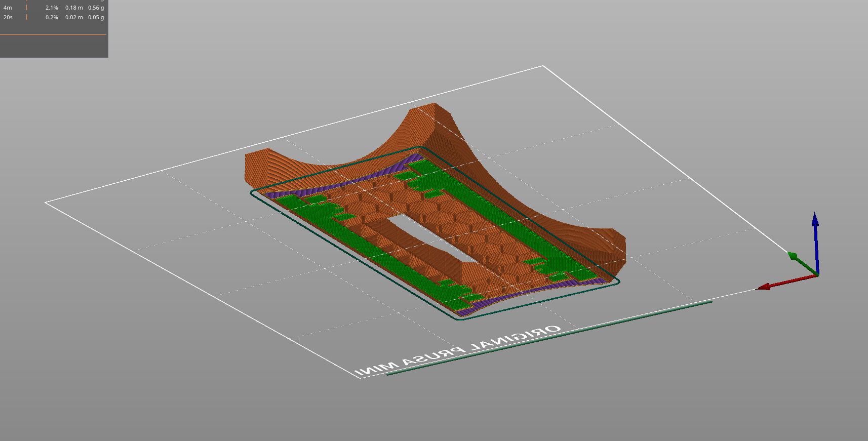Click the "0.18 m" filament length value
Image resolution: width=868 pixels, height=441 pixels.
point(74,8)
